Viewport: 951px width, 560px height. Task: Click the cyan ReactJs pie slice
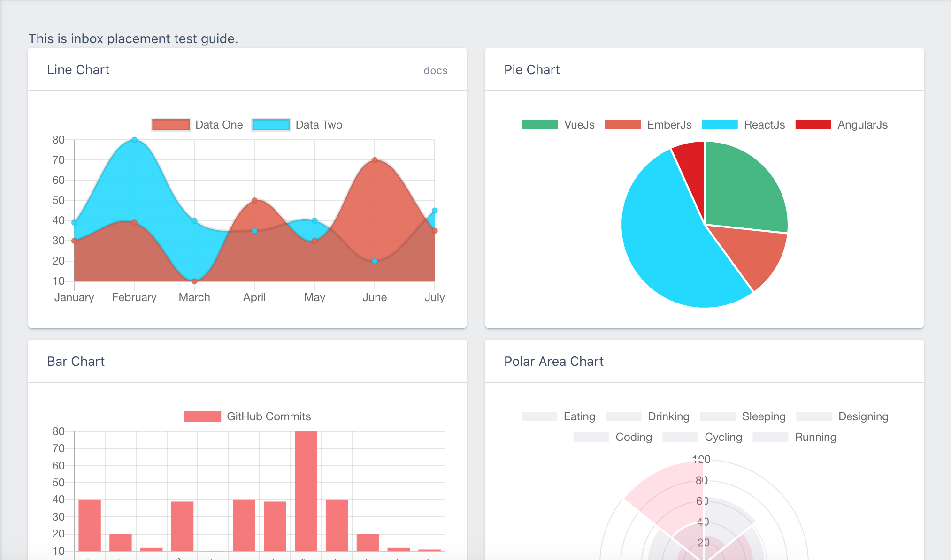(667, 239)
